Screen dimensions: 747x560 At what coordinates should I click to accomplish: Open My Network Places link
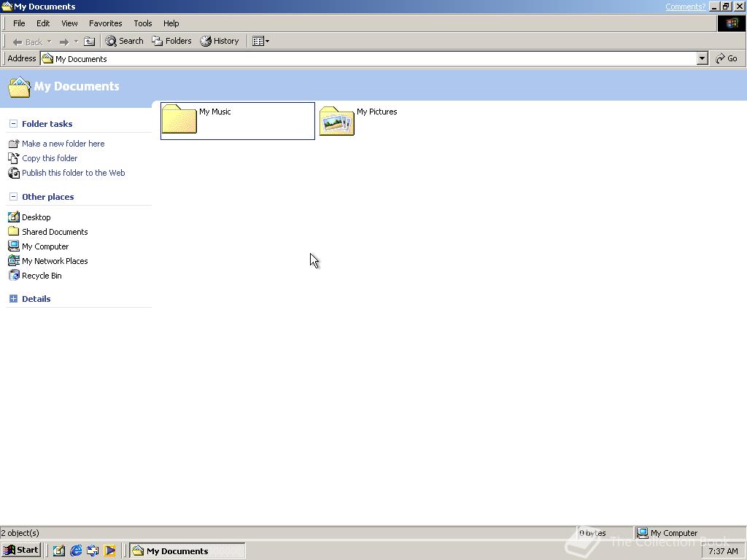[55, 261]
